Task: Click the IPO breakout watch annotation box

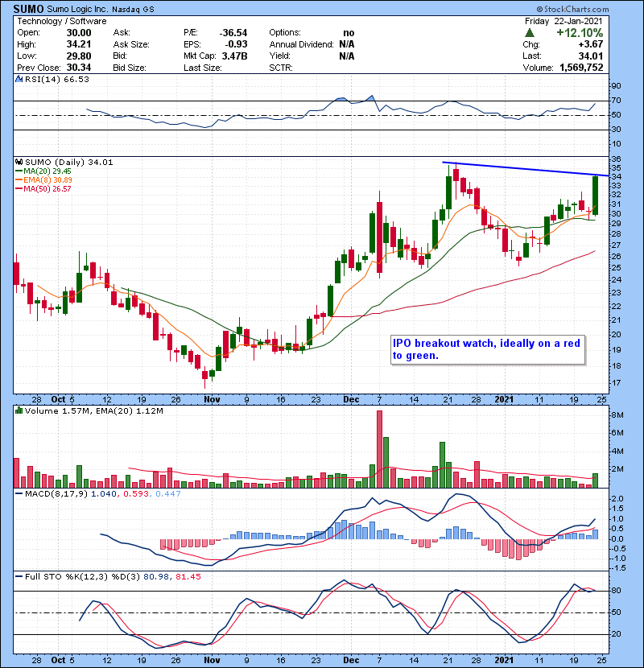Action: coord(488,350)
